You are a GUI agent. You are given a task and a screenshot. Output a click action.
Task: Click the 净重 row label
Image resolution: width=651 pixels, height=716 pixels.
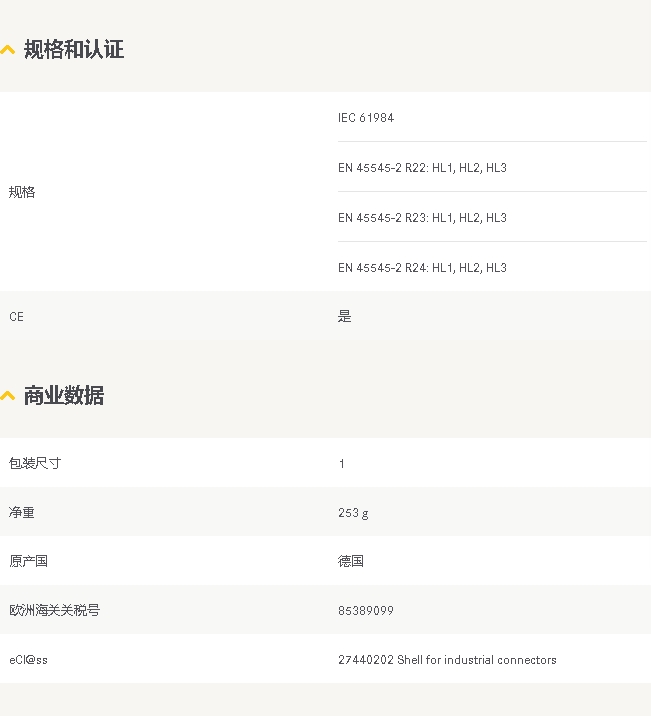pos(22,513)
